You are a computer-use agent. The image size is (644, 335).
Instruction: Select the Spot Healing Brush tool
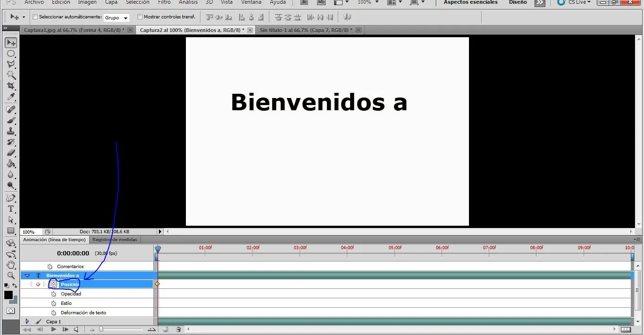pyautogui.click(x=10, y=109)
